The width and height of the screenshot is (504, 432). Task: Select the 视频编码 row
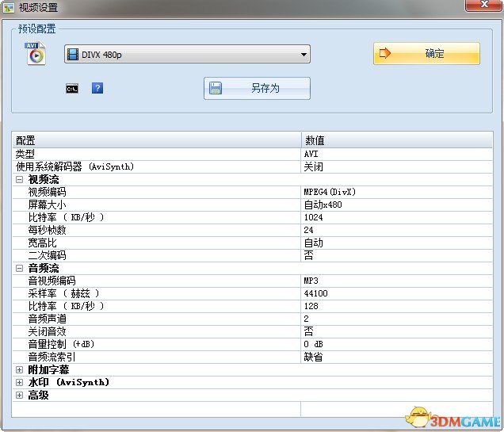click(x=252, y=192)
